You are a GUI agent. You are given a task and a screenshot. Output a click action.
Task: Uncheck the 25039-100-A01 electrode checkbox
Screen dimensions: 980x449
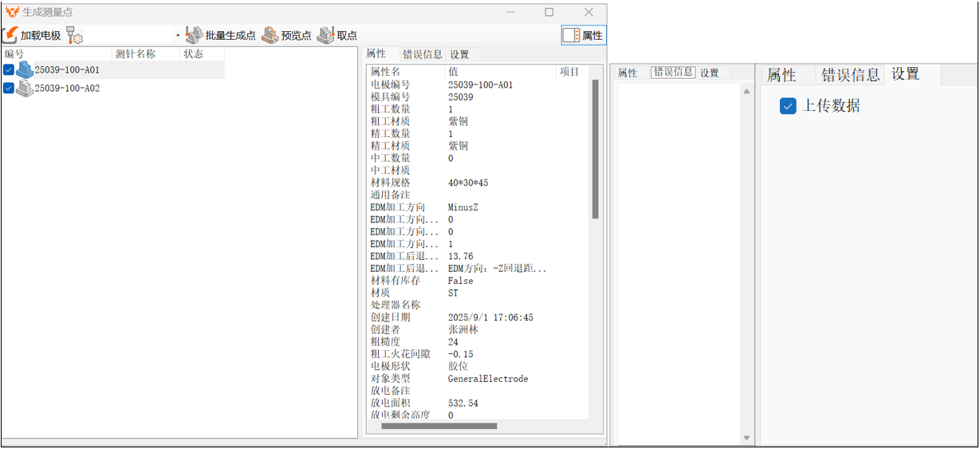pos(9,70)
